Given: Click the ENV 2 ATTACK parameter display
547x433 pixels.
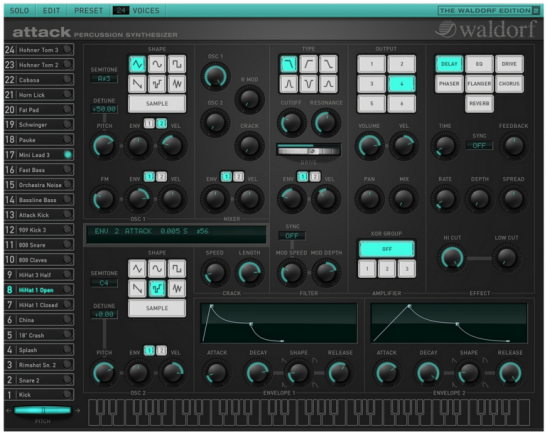Looking at the screenshot, I should point(176,234).
